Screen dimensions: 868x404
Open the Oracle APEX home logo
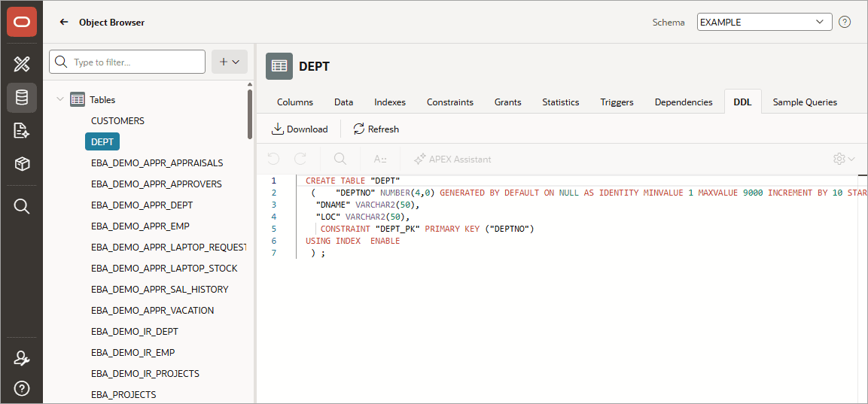pos(22,22)
